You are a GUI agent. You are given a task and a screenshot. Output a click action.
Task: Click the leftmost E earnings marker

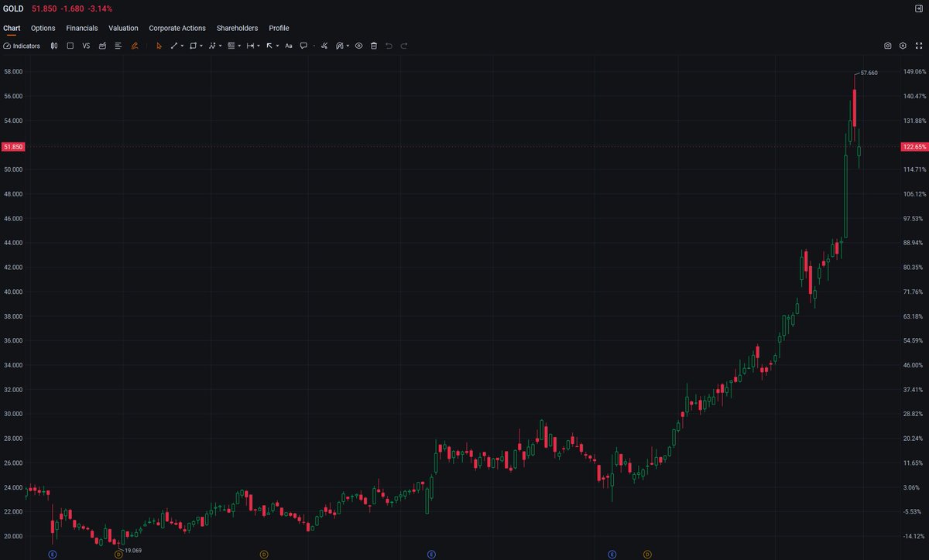point(53,554)
